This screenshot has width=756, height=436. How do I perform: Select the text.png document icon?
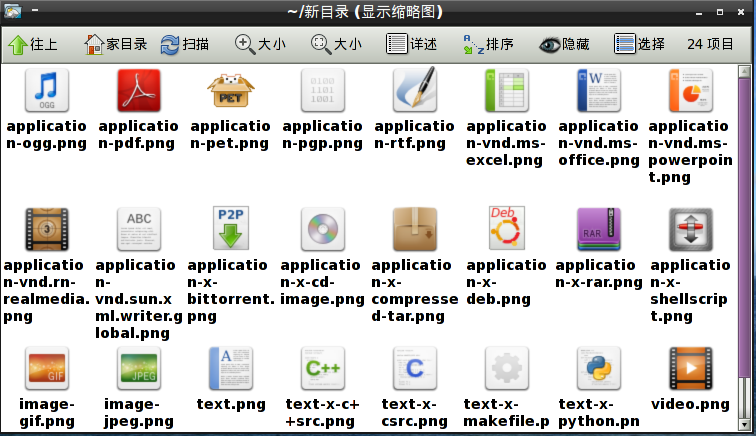tap(230, 368)
